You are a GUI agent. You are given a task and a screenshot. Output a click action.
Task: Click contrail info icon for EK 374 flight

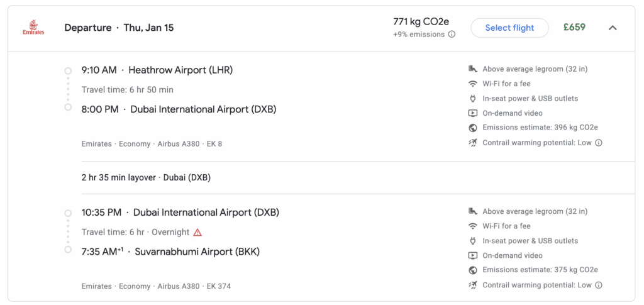[x=599, y=285]
